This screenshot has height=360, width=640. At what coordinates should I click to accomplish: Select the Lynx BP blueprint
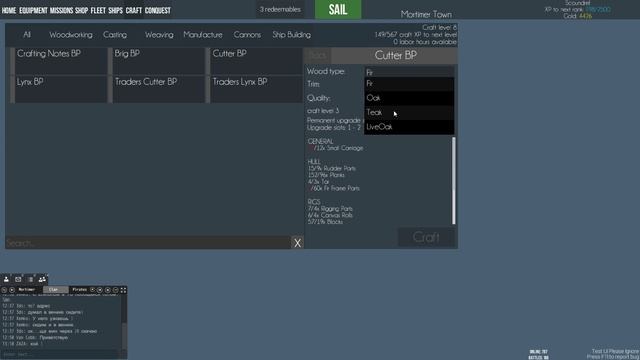tap(59, 89)
